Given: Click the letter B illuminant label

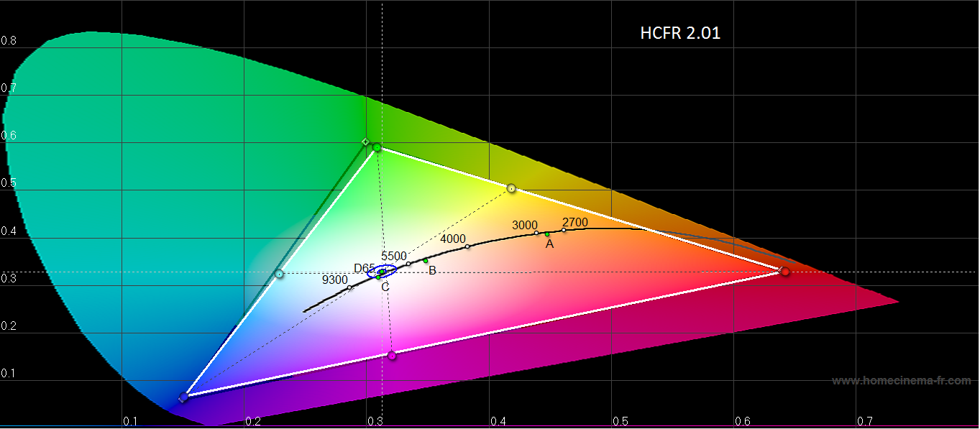Looking at the screenshot, I should pyautogui.click(x=432, y=271).
